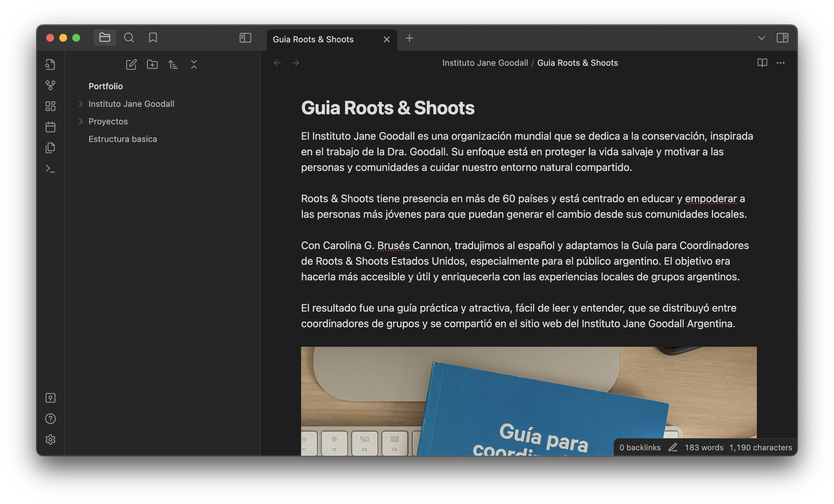Open the Estructura basica note
Screen dimensions: 834x504
click(122, 139)
